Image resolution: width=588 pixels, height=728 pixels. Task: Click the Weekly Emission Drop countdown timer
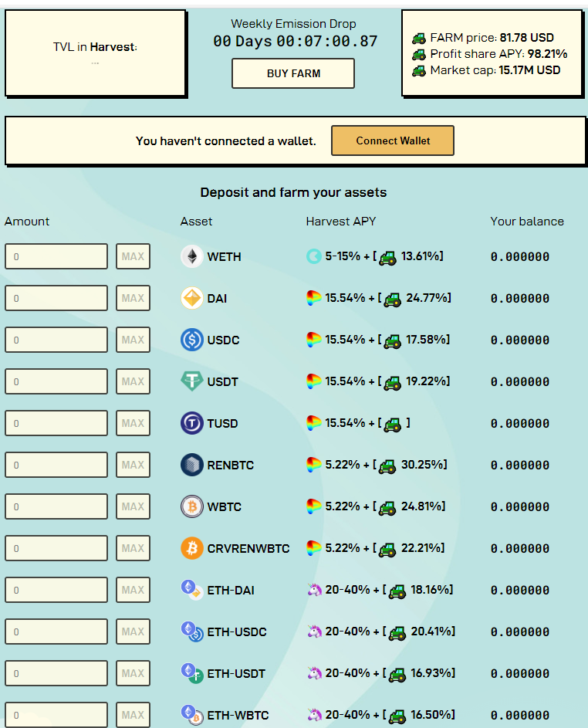[296, 42]
